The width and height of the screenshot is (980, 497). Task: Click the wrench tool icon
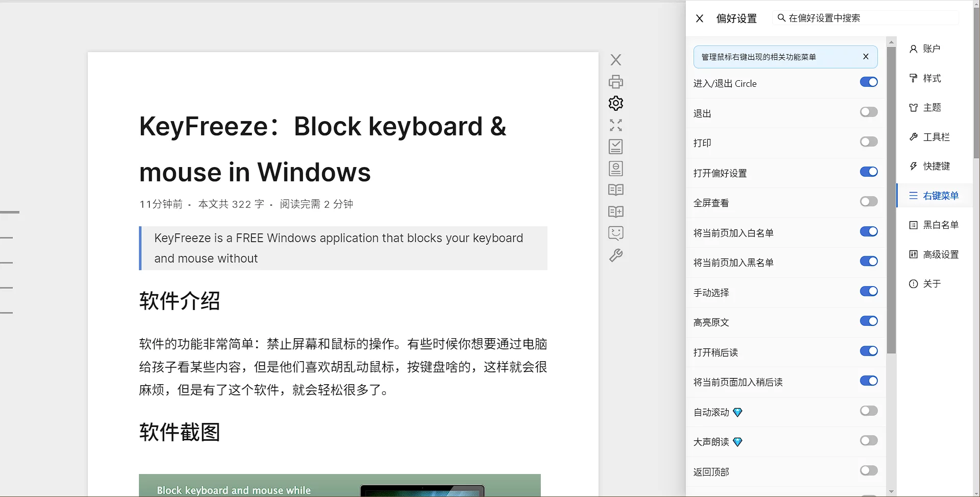(615, 255)
